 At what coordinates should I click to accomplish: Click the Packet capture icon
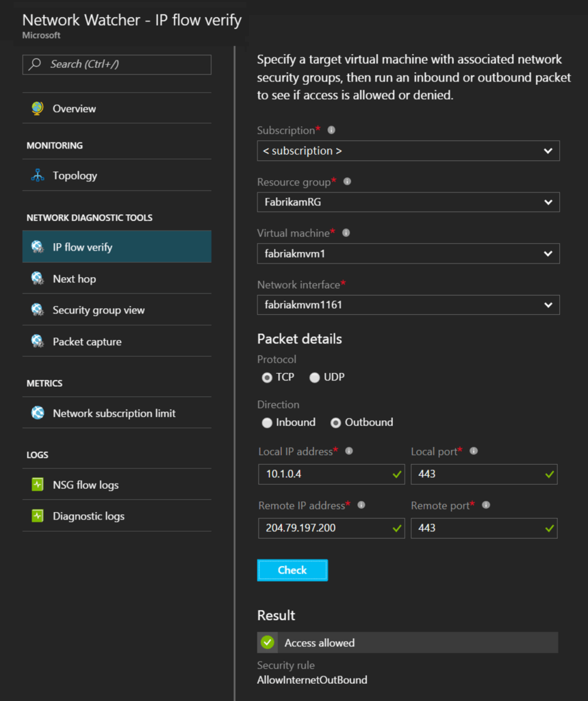[x=38, y=342]
